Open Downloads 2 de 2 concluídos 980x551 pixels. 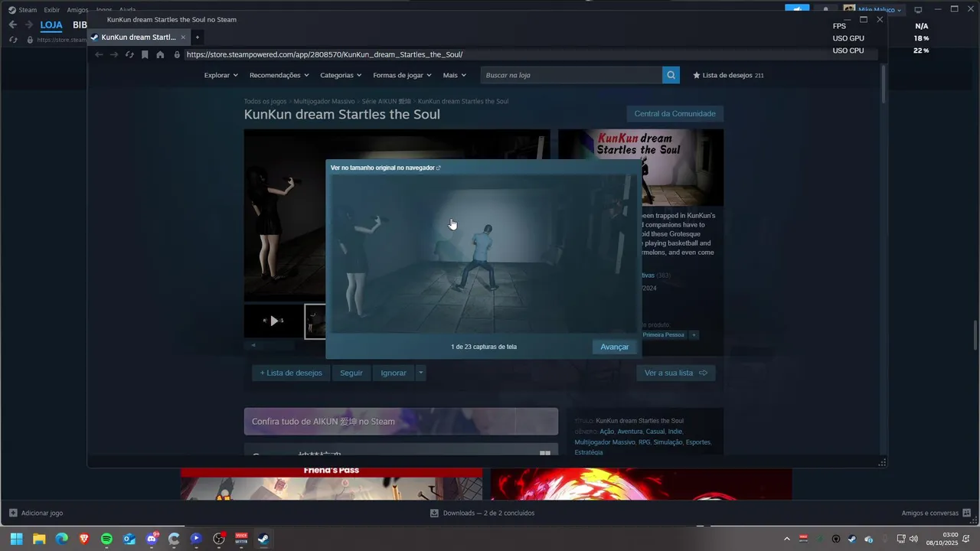[482, 513]
